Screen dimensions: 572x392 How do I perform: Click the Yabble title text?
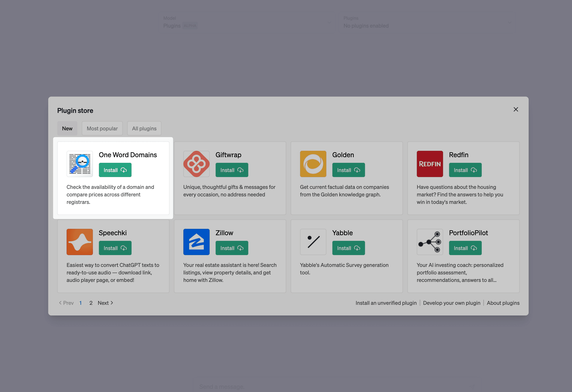342,233
